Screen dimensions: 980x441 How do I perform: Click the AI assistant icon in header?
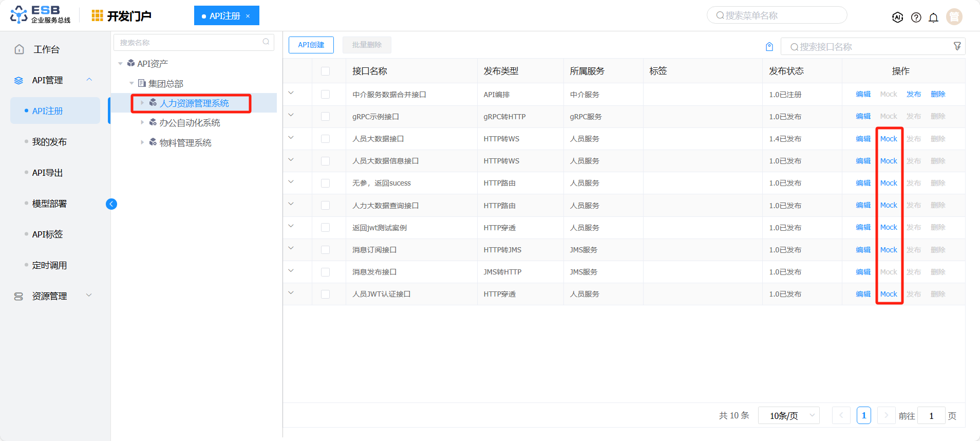[x=897, y=17]
